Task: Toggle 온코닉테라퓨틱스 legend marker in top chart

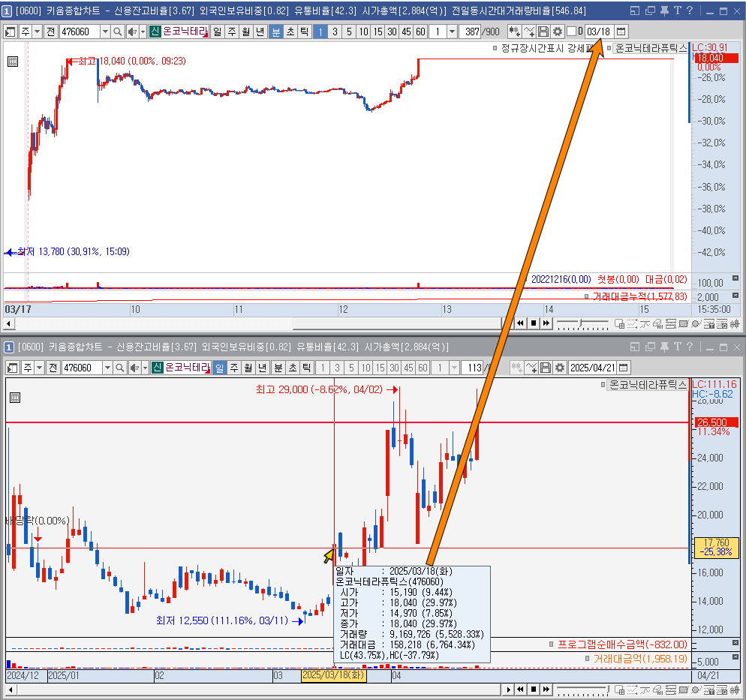Action: click(609, 48)
